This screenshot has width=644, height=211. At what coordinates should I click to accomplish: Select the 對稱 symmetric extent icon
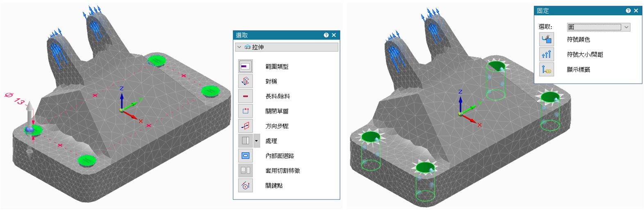[x=245, y=81]
